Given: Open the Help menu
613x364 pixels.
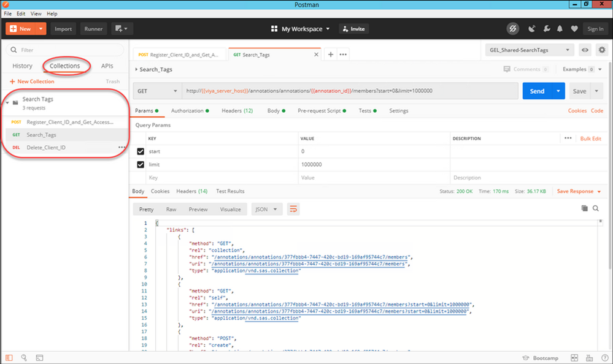Looking at the screenshot, I should pyautogui.click(x=52, y=13).
